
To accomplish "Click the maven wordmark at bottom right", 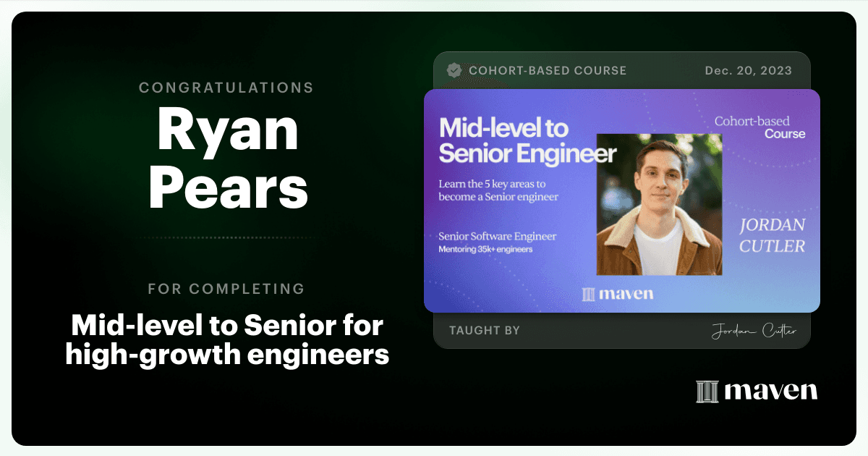I will click(x=770, y=392).
